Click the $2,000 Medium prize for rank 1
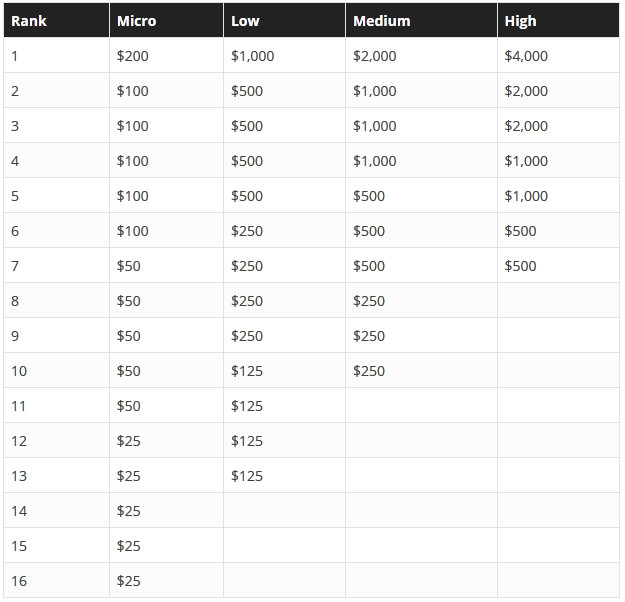The width and height of the screenshot is (625, 602). point(421,55)
